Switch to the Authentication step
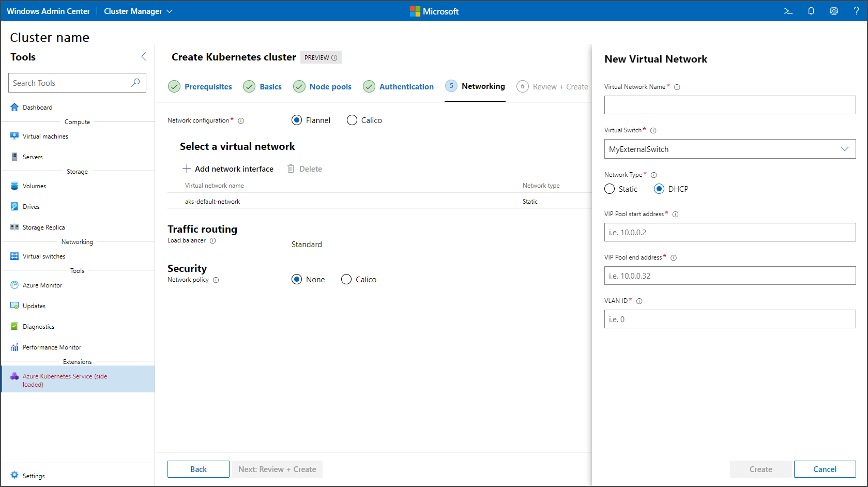Screen dimensions: 868x487 point(406,87)
